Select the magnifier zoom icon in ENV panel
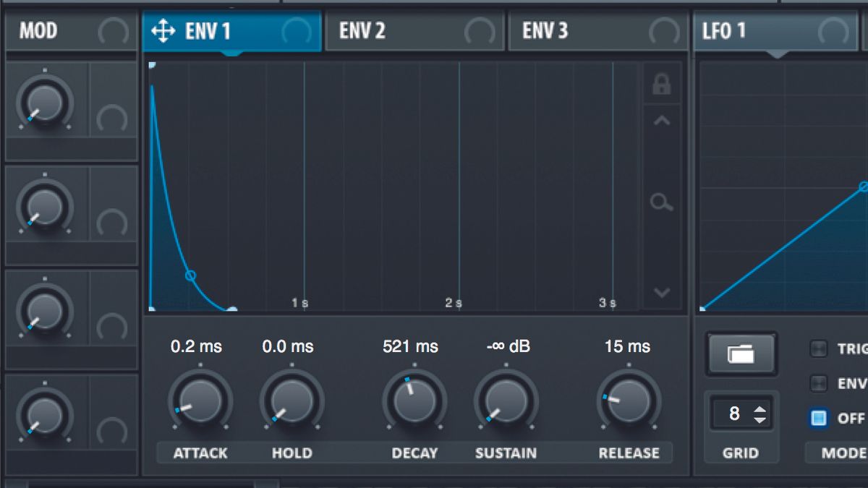The image size is (868, 488). [662, 203]
